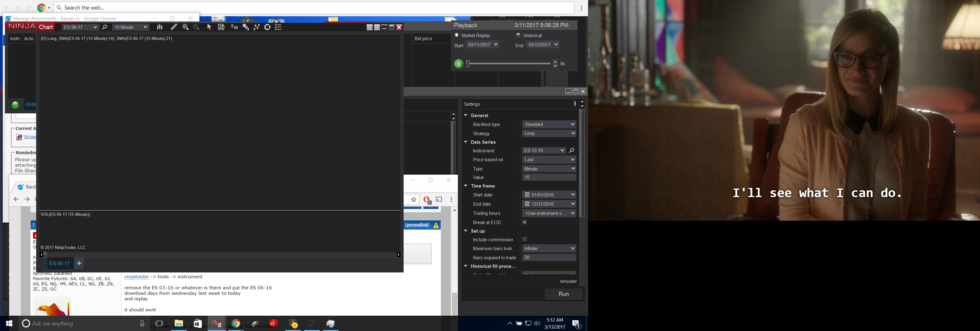Open the Playback Start date dropdown
This screenshot has height=331, width=980.
pos(482,44)
